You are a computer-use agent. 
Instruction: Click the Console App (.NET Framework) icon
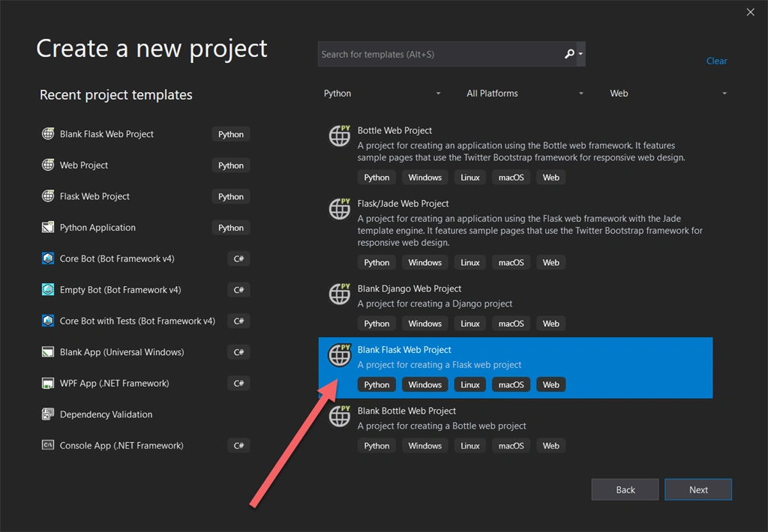[x=48, y=445]
